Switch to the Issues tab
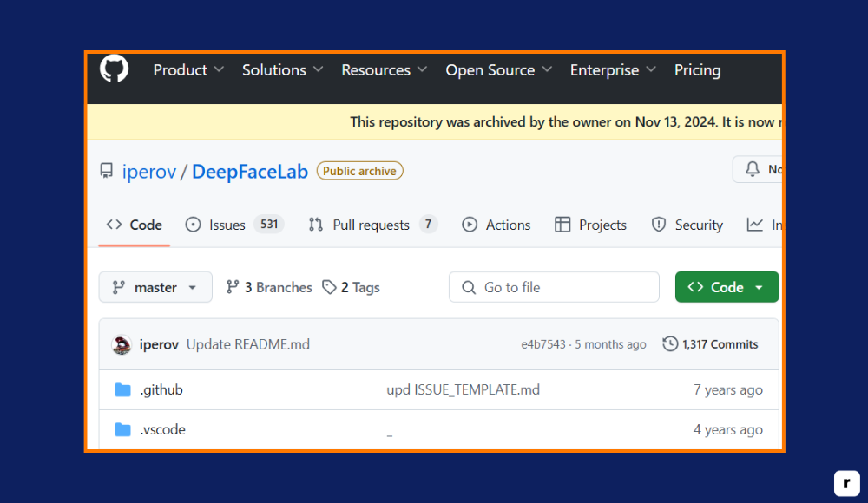 [234, 225]
